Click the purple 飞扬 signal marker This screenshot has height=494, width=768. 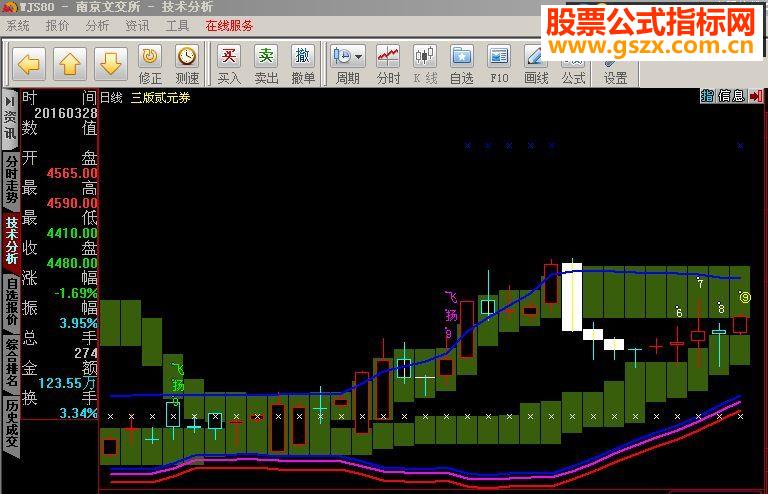(451, 306)
